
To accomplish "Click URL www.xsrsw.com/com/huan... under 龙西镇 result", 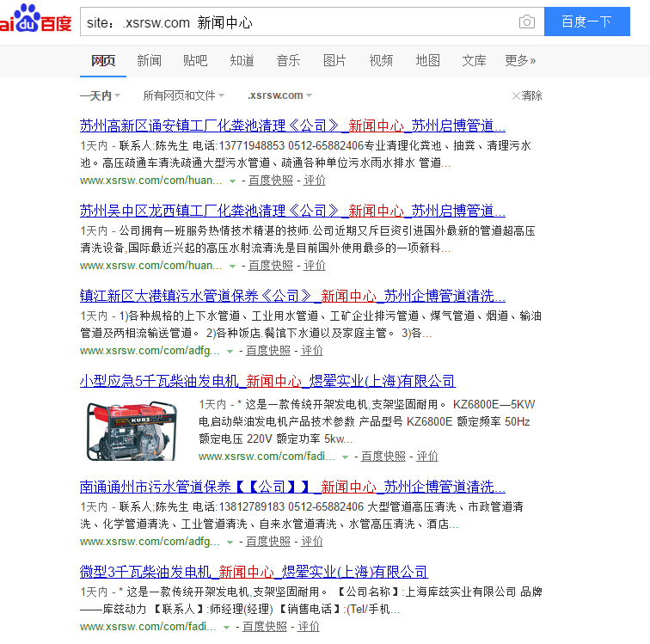I will [x=151, y=266].
